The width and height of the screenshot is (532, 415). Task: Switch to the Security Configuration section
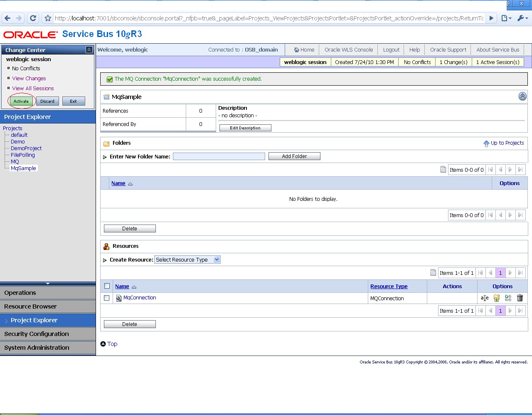[48, 334]
